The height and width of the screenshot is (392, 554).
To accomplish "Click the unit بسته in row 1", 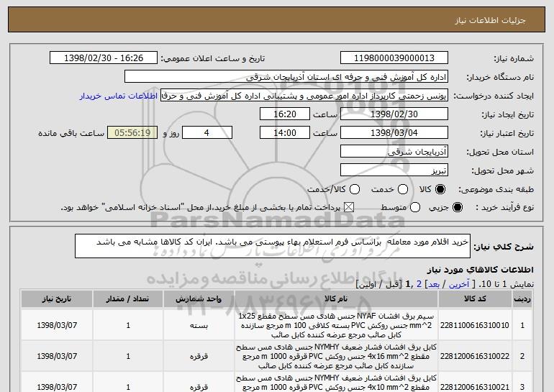I will (x=199, y=325).
